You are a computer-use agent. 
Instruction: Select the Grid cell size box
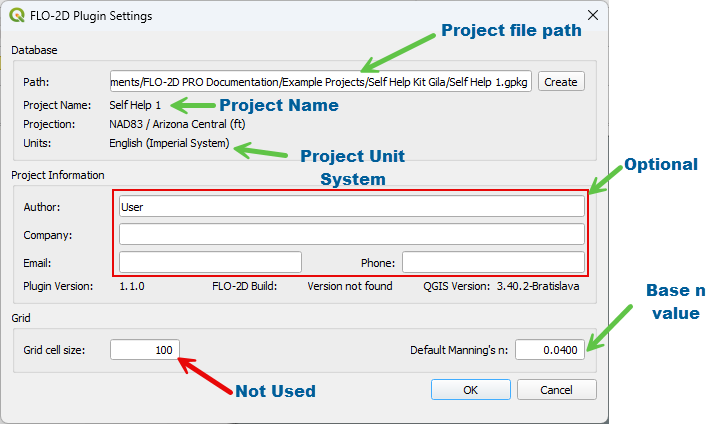pyautogui.click(x=145, y=350)
